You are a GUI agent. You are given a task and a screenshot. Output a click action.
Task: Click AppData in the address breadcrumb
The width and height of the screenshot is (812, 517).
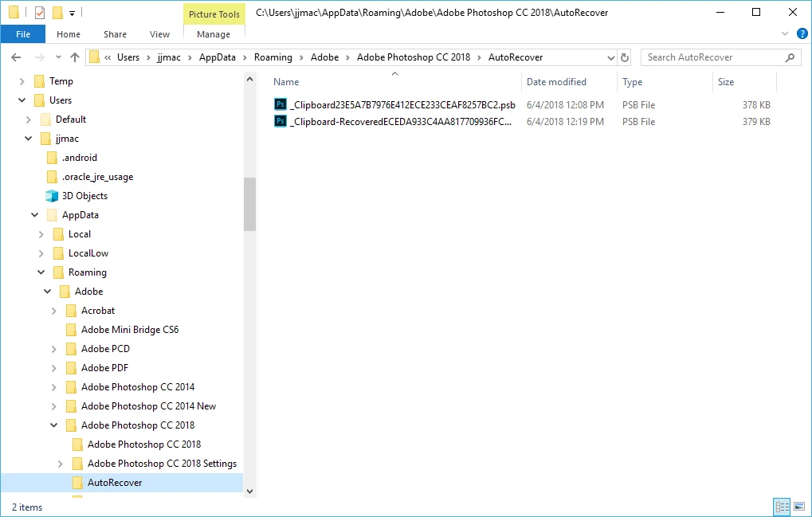pyautogui.click(x=218, y=57)
